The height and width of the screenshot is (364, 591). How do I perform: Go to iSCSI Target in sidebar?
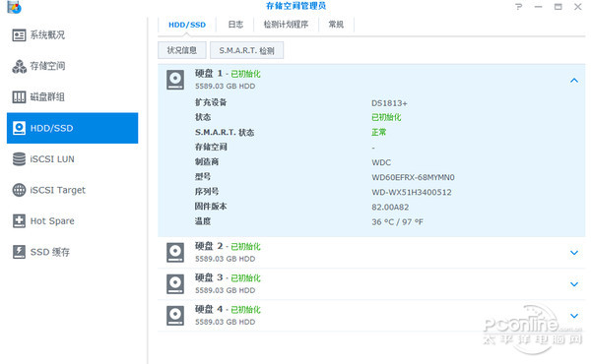[58, 190]
